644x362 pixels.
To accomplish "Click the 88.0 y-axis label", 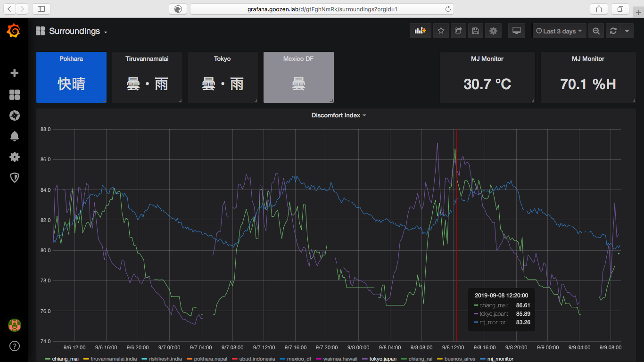I will point(46,129).
